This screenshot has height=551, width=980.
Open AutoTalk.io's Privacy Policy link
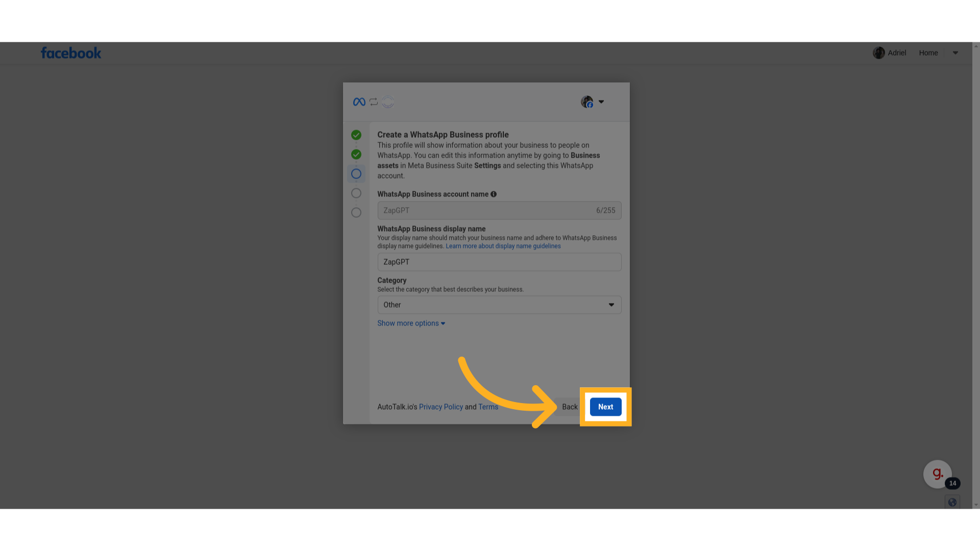[441, 407]
